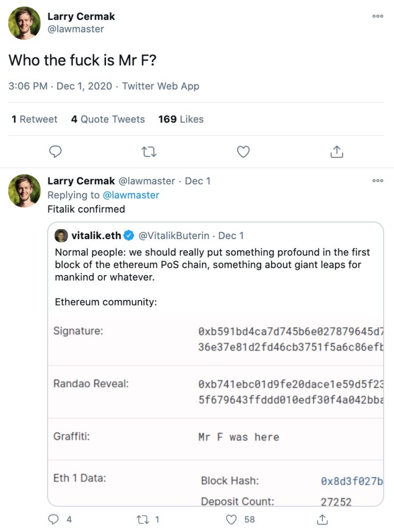
Task: Click the 3:06 PM Dec 1, 2020 timestamp
Action: [60, 86]
